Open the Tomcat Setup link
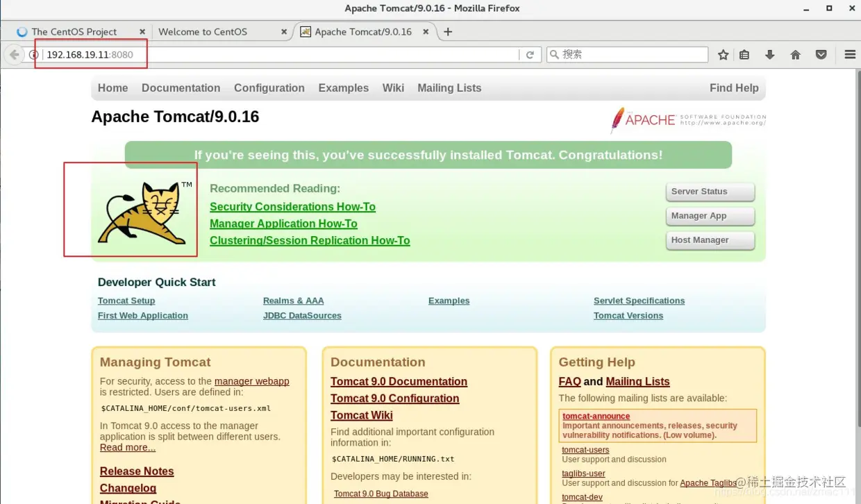 point(126,301)
